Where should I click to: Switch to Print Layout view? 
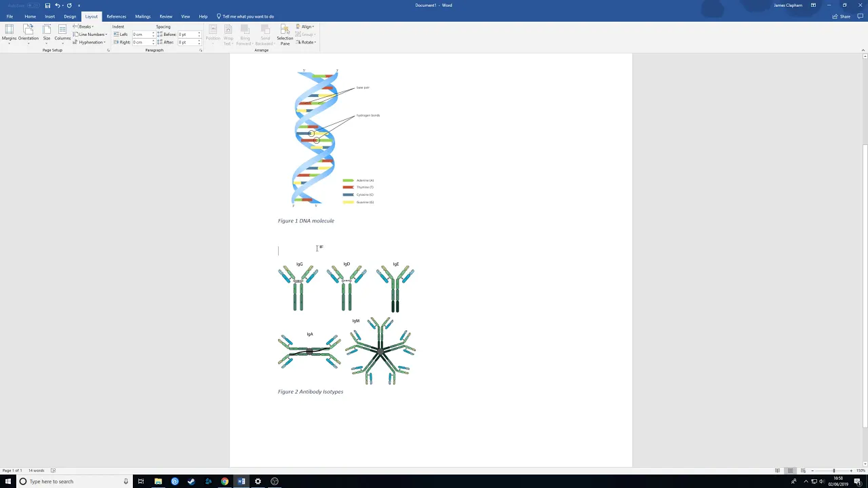pos(790,470)
